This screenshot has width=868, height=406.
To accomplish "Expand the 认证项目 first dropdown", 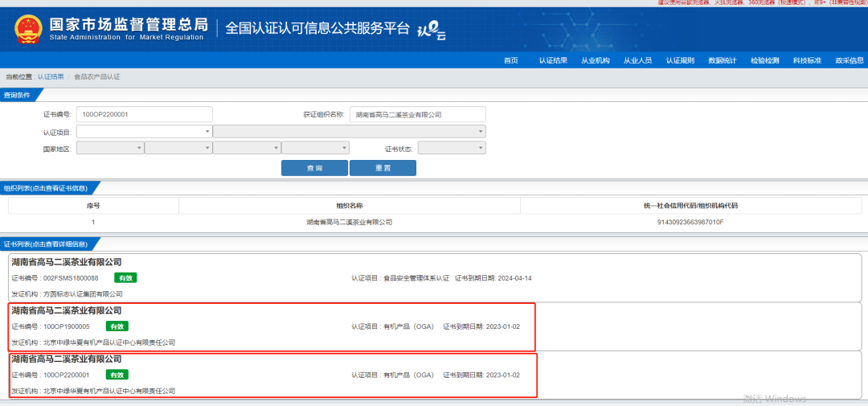I will [145, 131].
